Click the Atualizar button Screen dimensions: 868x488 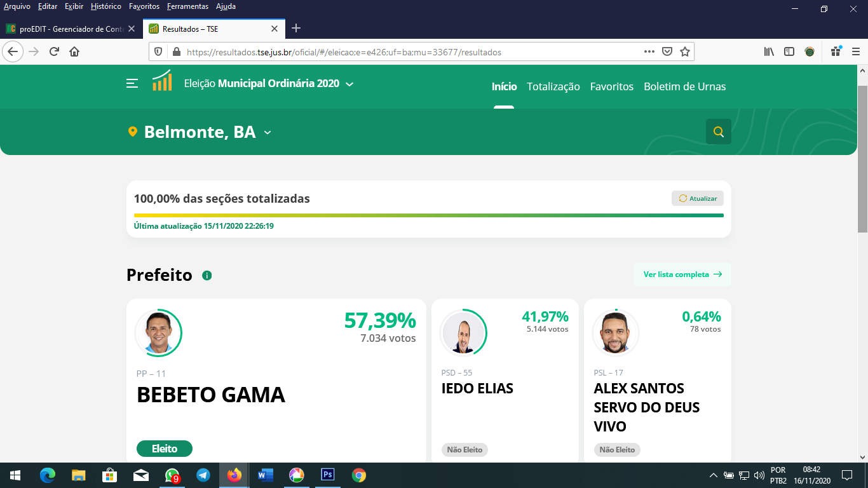point(697,198)
